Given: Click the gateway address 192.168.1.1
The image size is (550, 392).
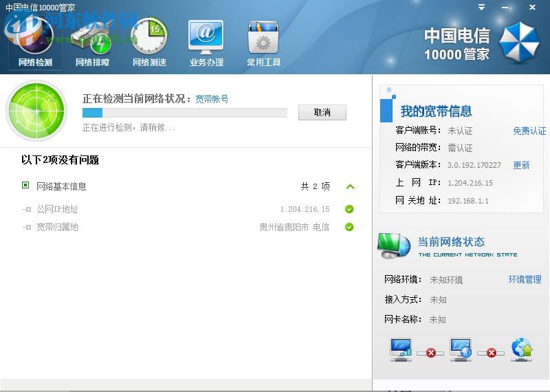Looking at the screenshot, I should click(x=468, y=201).
